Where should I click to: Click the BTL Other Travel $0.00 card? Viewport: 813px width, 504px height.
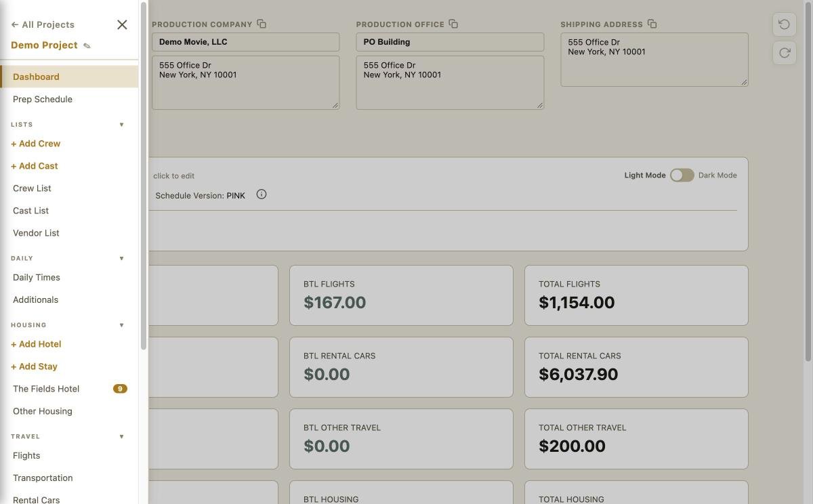click(401, 439)
